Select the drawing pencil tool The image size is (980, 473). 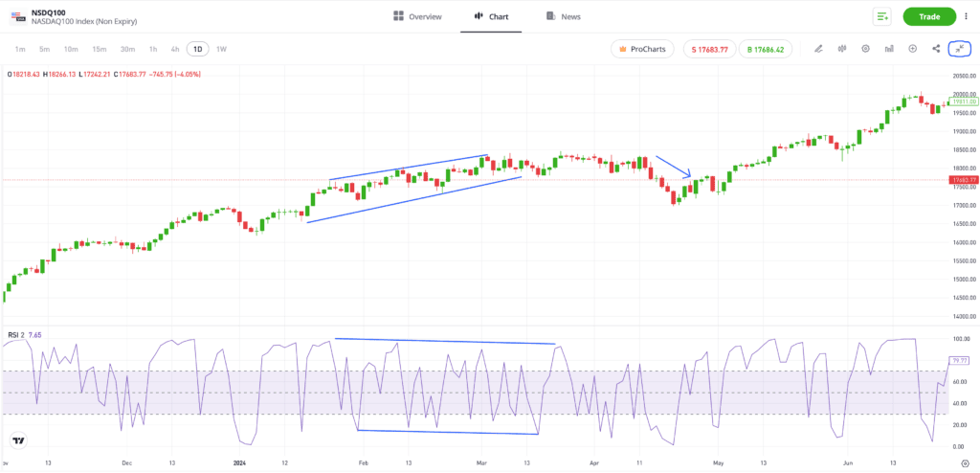(818, 48)
